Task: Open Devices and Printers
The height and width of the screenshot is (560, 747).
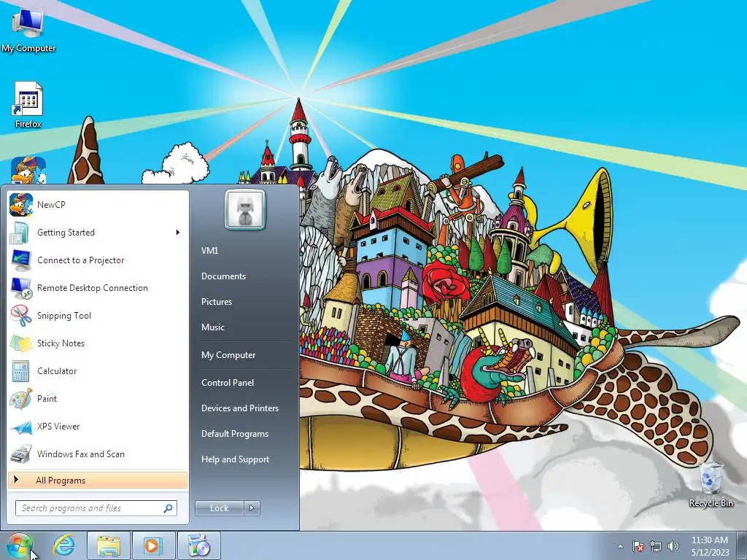Action: [x=240, y=408]
